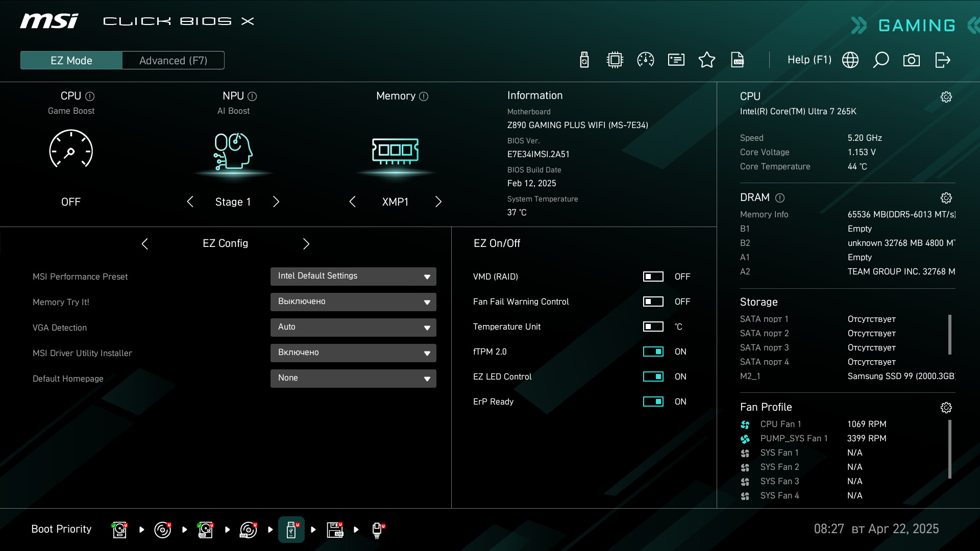Viewport: 980px width, 551px height.
Task: Click the Storage list scrollbar
Action: click(x=950, y=334)
